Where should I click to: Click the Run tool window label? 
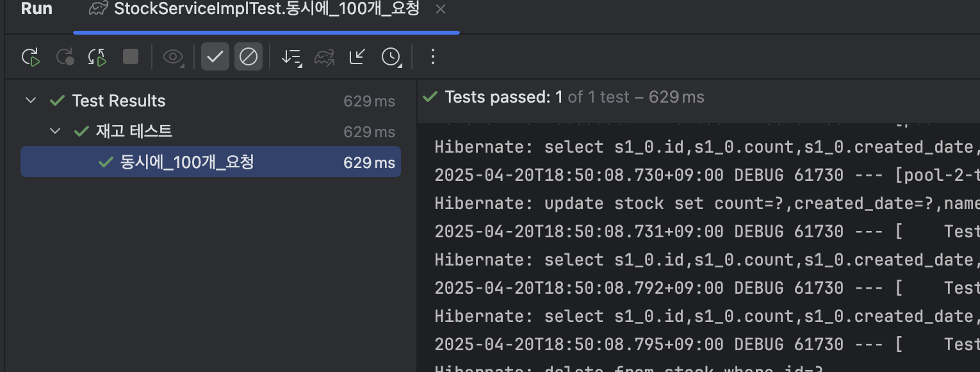(x=37, y=9)
